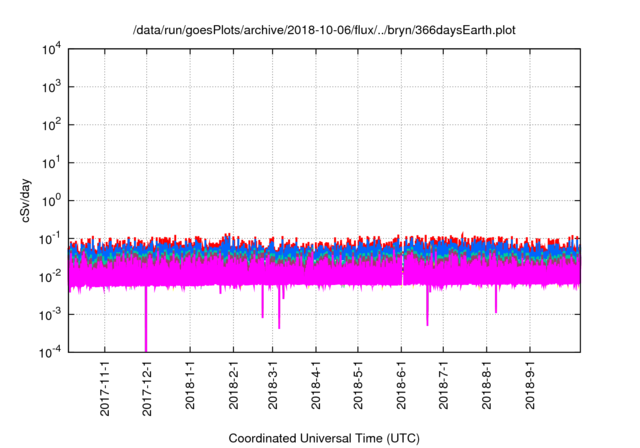Image resolution: width=640 pixels, height=448 pixels.
Task: Click the 2017-12-1 date tick label
Action: click(x=148, y=386)
